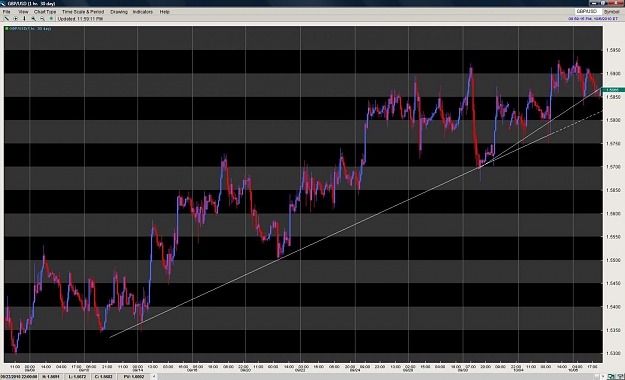Open the Indicators menu
Image resolution: width=625 pixels, height=380 pixels.
(x=143, y=12)
